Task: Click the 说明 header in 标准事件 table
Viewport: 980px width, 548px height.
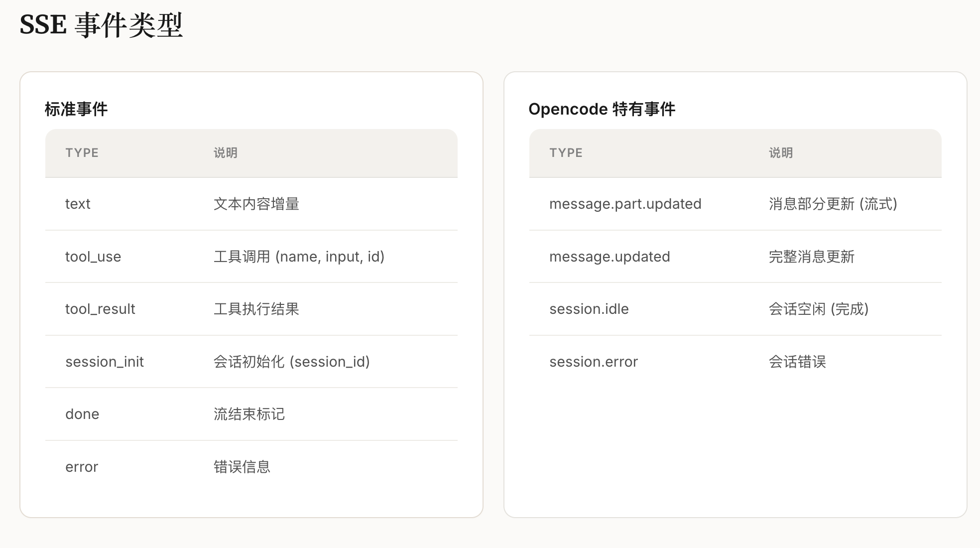Action: 226,153
